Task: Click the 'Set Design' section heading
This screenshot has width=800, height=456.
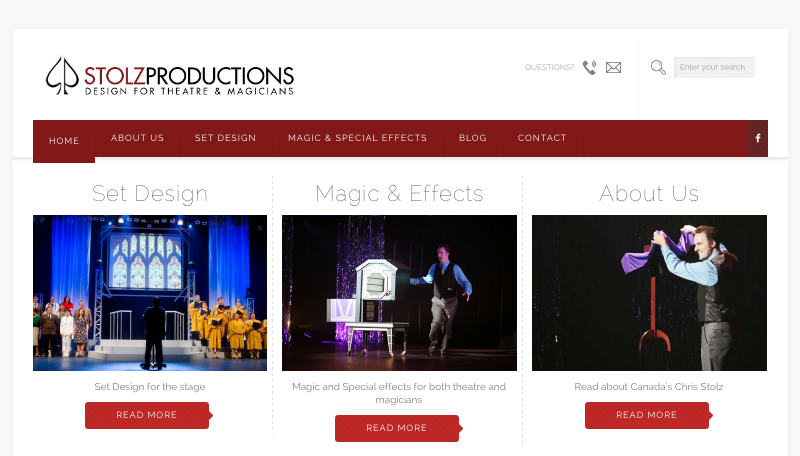Action: [150, 194]
